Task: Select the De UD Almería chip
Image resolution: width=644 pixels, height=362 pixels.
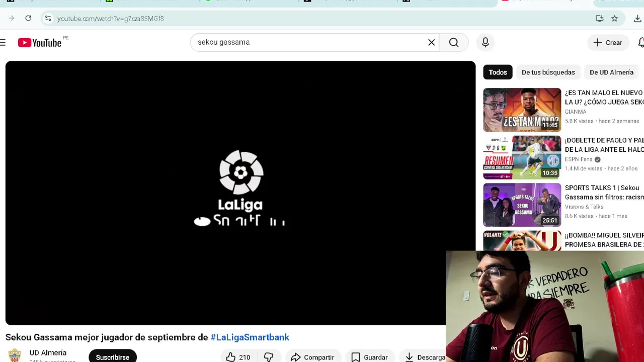Action: pos(611,72)
